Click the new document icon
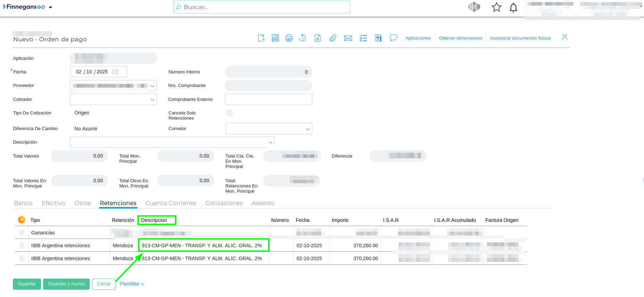Viewport: 644px width, 297px height. (x=261, y=38)
